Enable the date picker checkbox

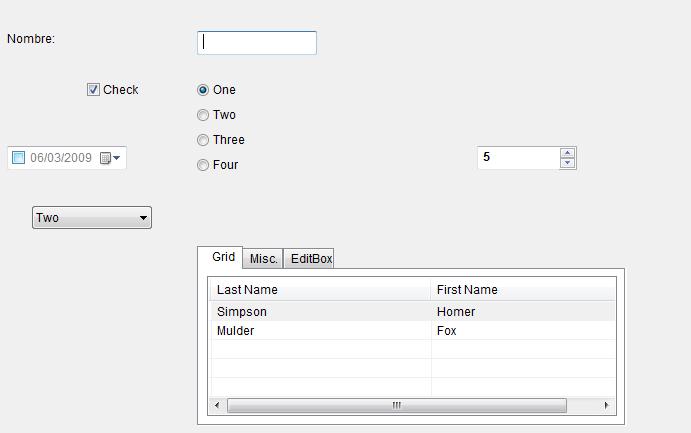point(18,158)
